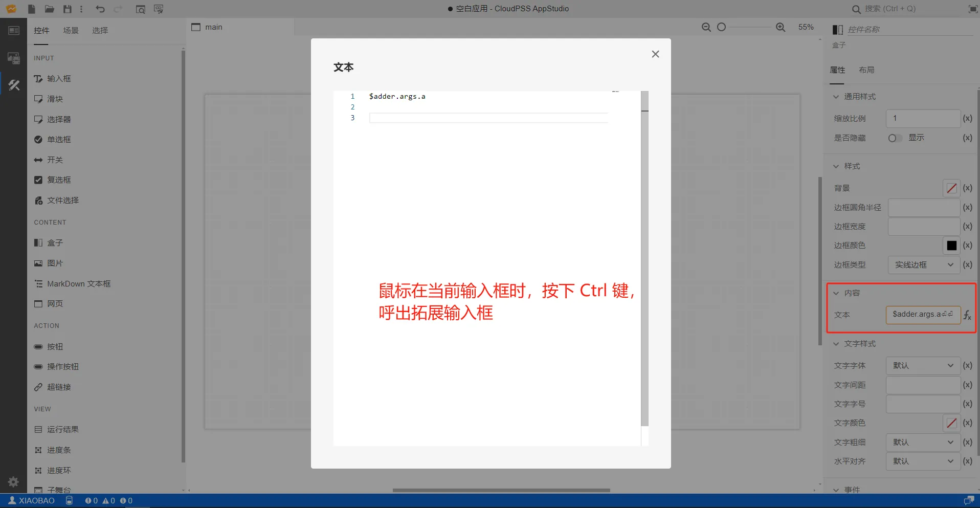Open the preview window icon in toolbar
The image size is (980, 508).
pos(140,9)
